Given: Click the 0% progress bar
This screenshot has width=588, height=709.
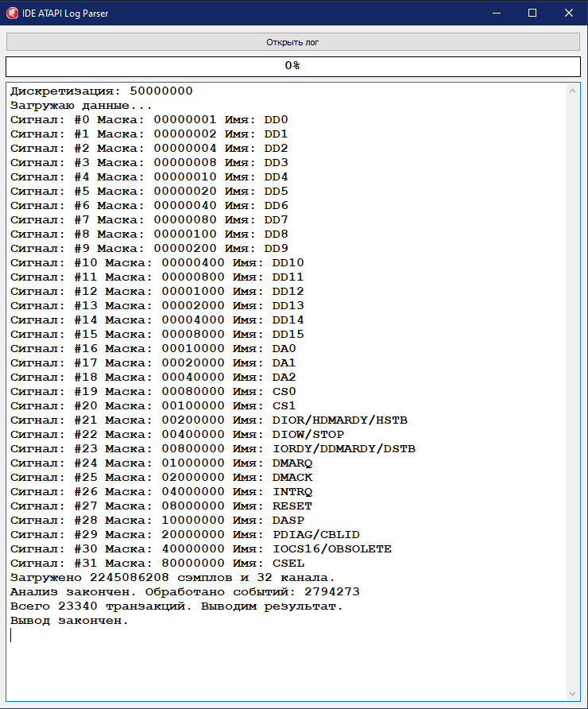Looking at the screenshot, I should pos(293,66).
